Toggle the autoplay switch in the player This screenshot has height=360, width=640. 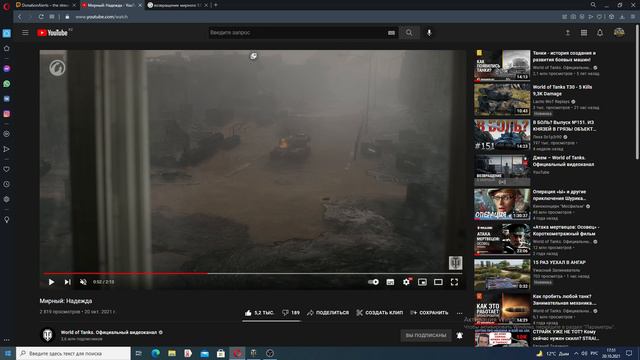(373, 282)
